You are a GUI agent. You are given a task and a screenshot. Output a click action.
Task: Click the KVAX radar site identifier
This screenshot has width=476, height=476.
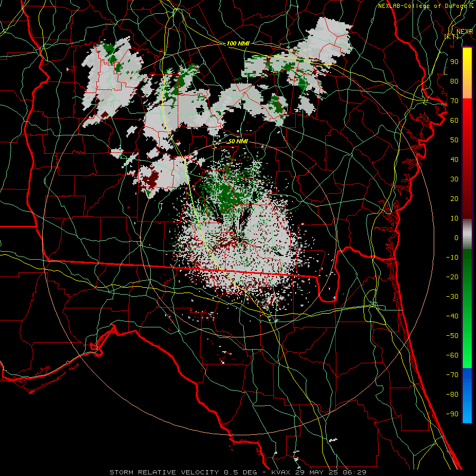pyautogui.click(x=281, y=472)
